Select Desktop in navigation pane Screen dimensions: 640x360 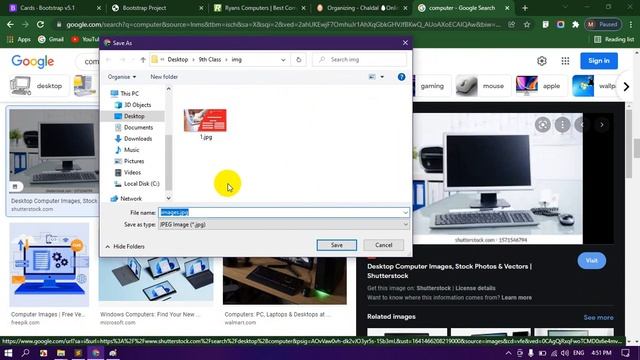(x=130, y=116)
